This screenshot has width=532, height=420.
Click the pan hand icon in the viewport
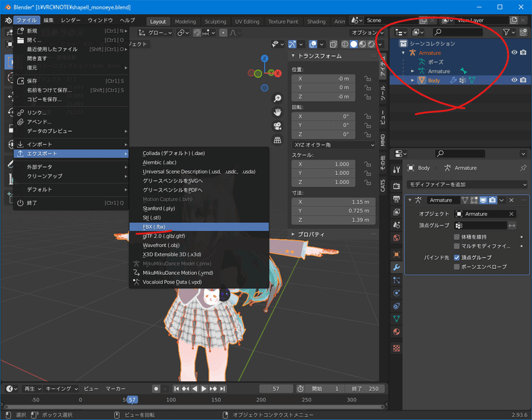pyautogui.click(x=277, y=112)
